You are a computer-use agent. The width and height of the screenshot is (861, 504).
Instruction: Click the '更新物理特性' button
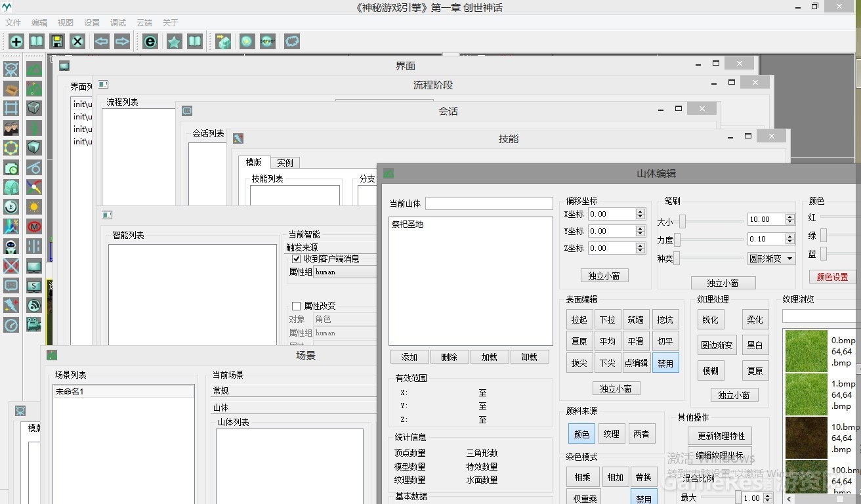721,436
